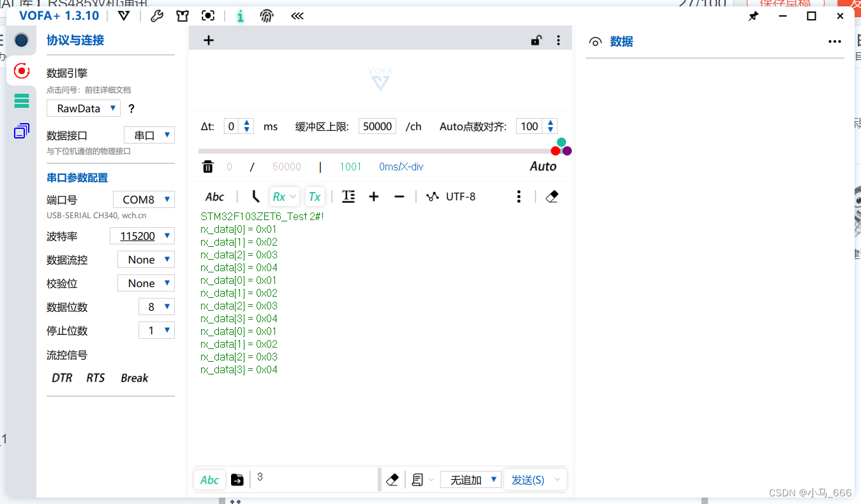
Task: Toggle the Abc text display mode
Action: click(x=215, y=196)
